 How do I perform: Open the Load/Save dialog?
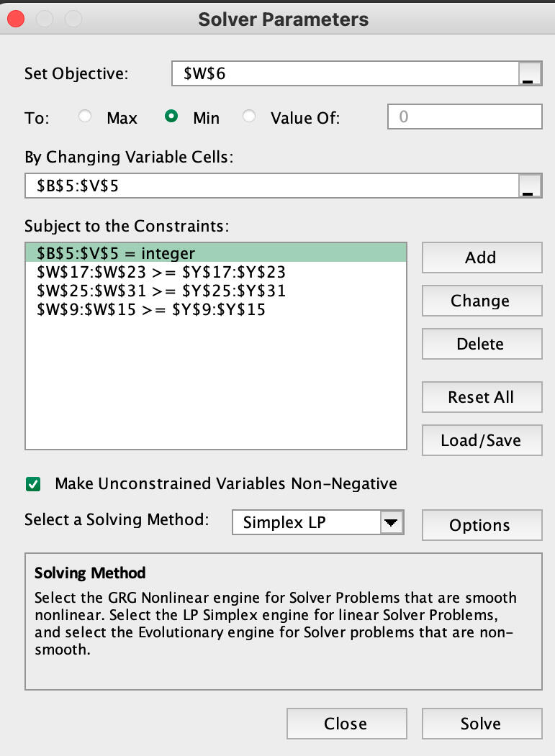(481, 440)
